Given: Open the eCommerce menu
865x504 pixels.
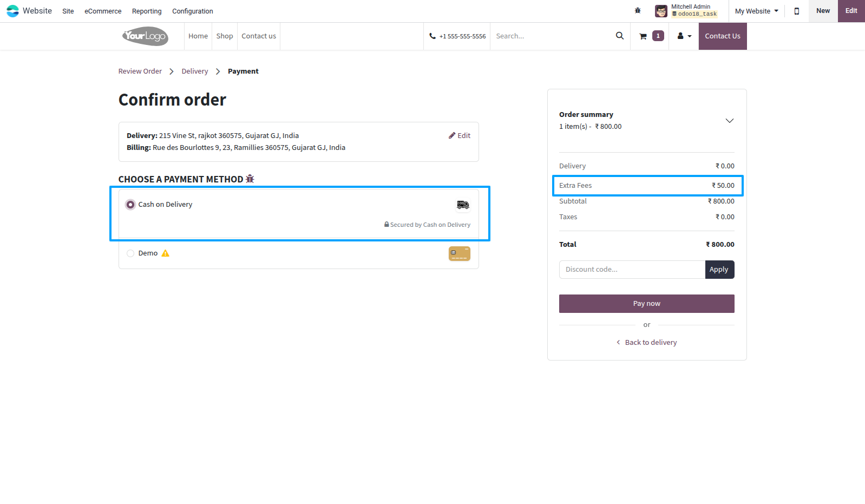Looking at the screenshot, I should click(x=103, y=11).
